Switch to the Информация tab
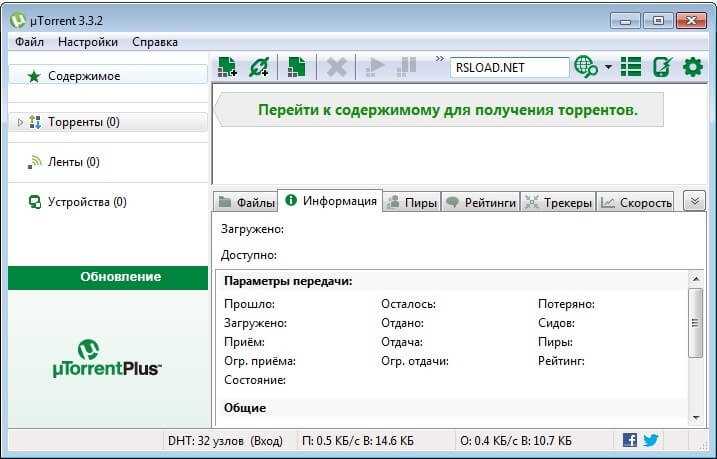 [x=330, y=201]
